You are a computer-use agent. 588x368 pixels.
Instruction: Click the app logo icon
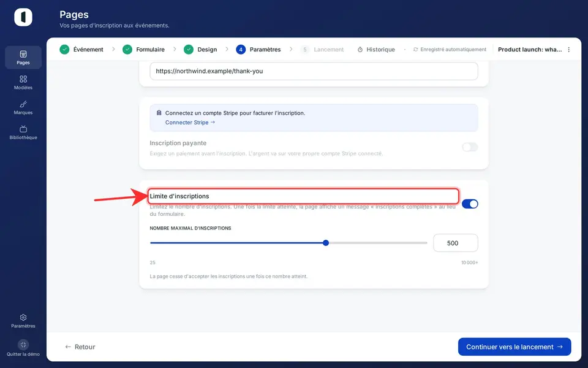click(23, 17)
